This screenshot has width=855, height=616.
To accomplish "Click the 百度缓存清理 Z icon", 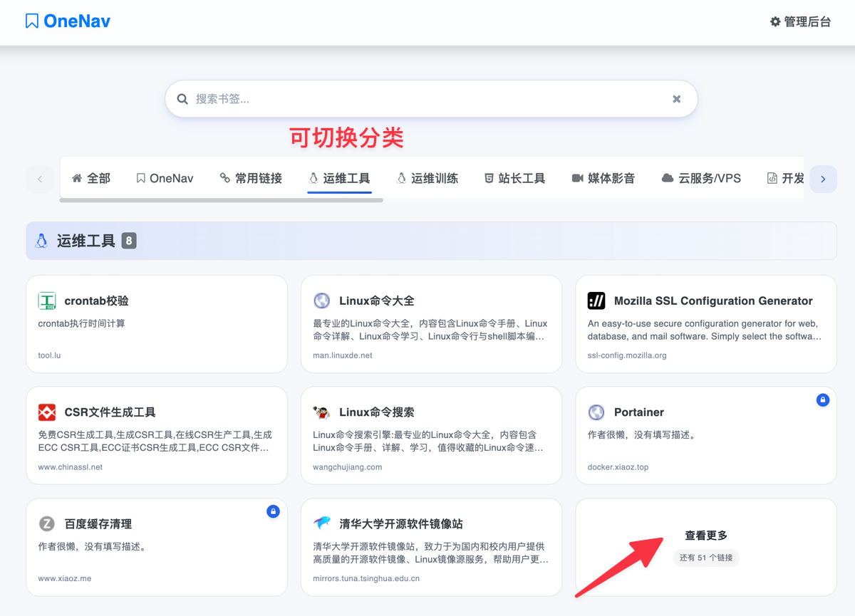I will coord(47,523).
